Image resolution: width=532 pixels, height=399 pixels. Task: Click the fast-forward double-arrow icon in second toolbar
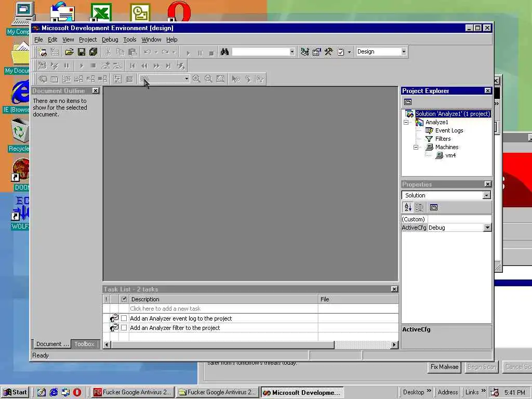coord(156,66)
